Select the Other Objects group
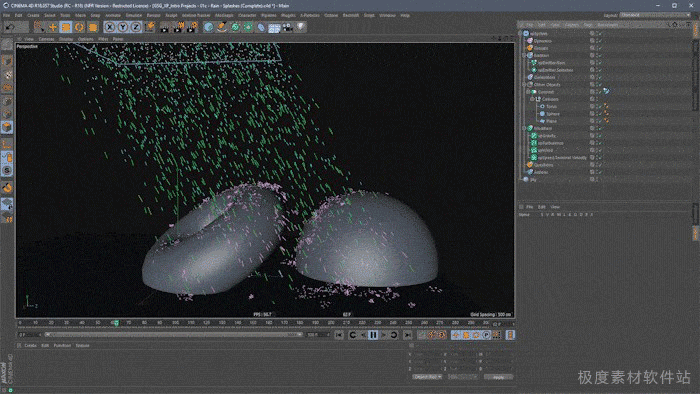 pyautogui.click(x=547, y=84)
